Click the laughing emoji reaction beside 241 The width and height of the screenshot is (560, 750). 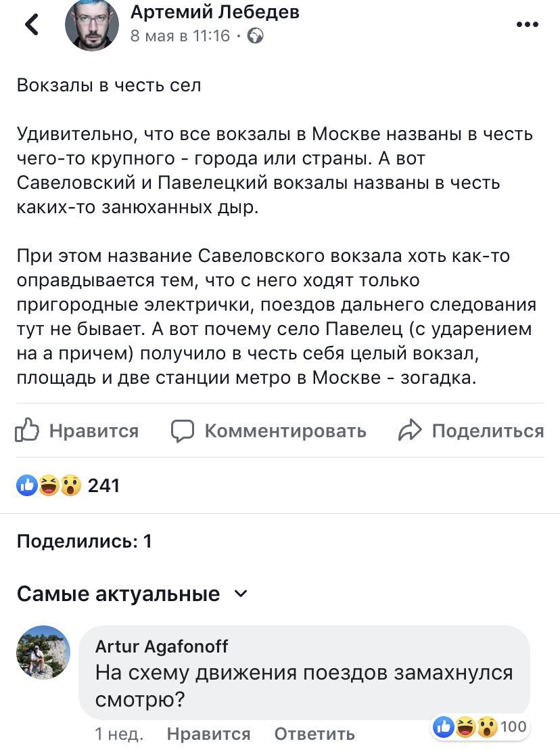[x=49, y=485]
